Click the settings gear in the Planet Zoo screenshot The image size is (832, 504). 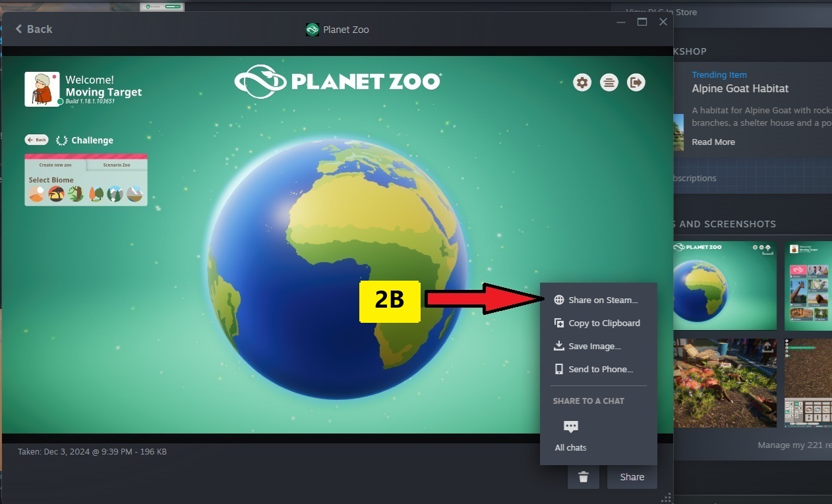point(582,82)
